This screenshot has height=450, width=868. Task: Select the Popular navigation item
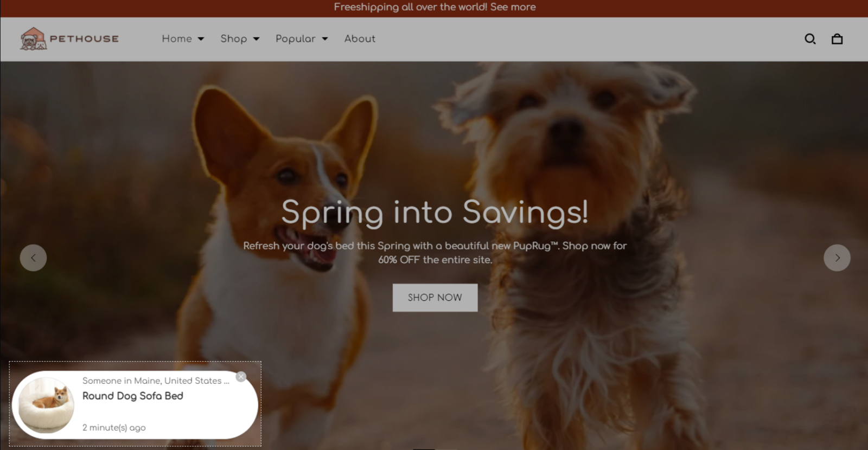296,38
